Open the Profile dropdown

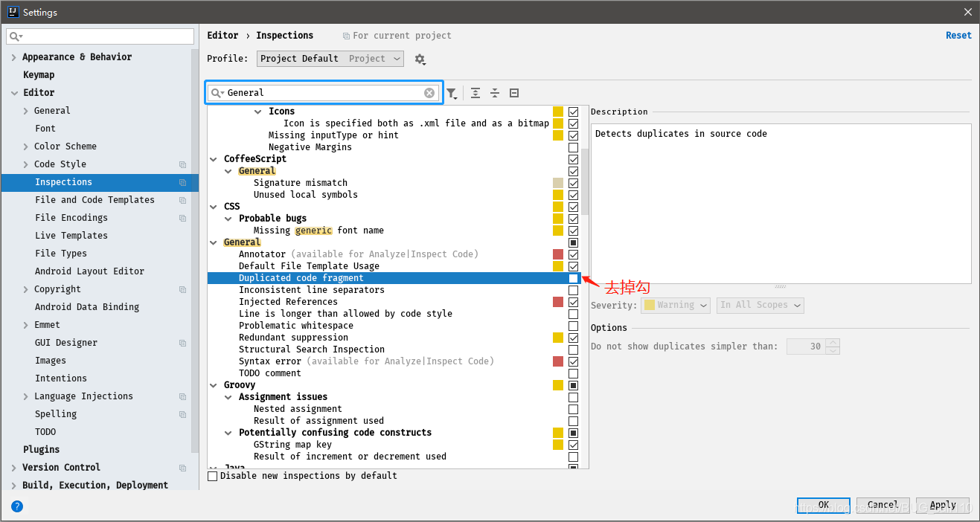pyautogui.click(x=330, y=59)
